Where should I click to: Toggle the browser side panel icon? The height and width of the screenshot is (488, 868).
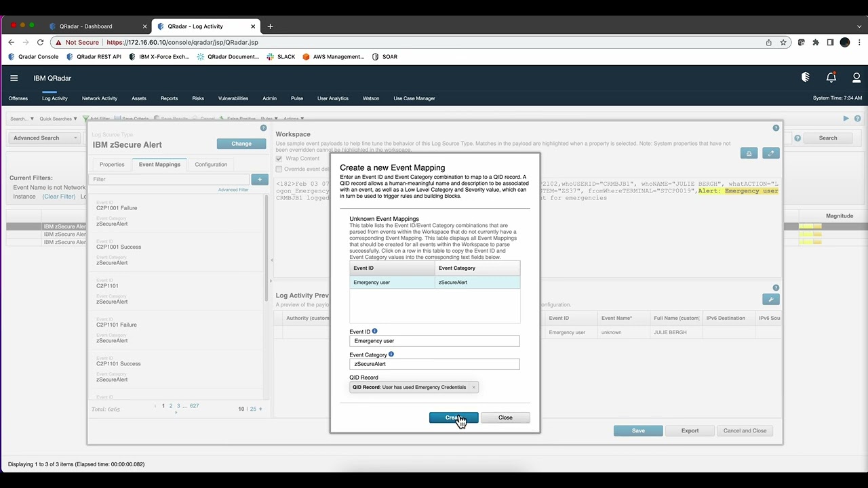point(830,42)
